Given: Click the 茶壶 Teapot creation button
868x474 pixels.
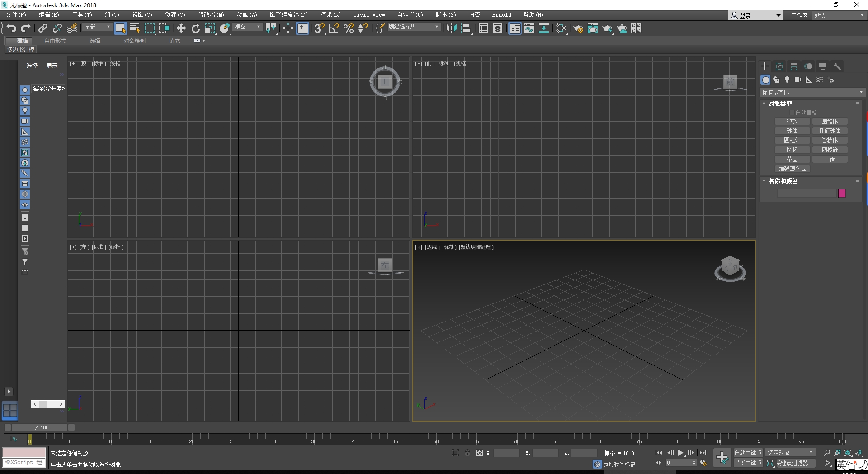Looking at the screenshot, I should 792,159.
